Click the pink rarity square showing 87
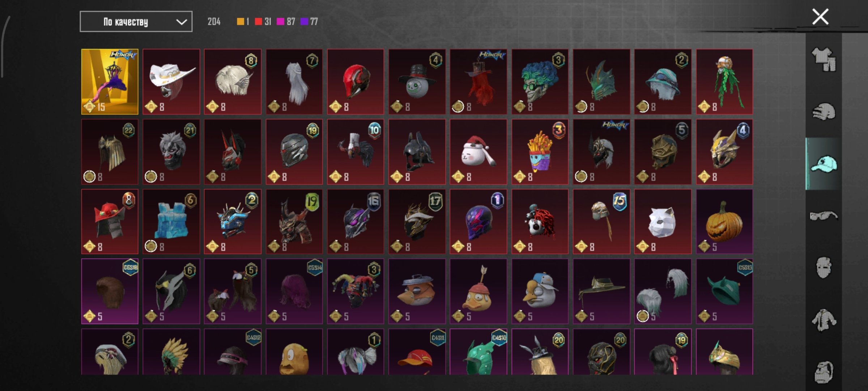This screenshot has height=391, width=868. click(280, 22)
